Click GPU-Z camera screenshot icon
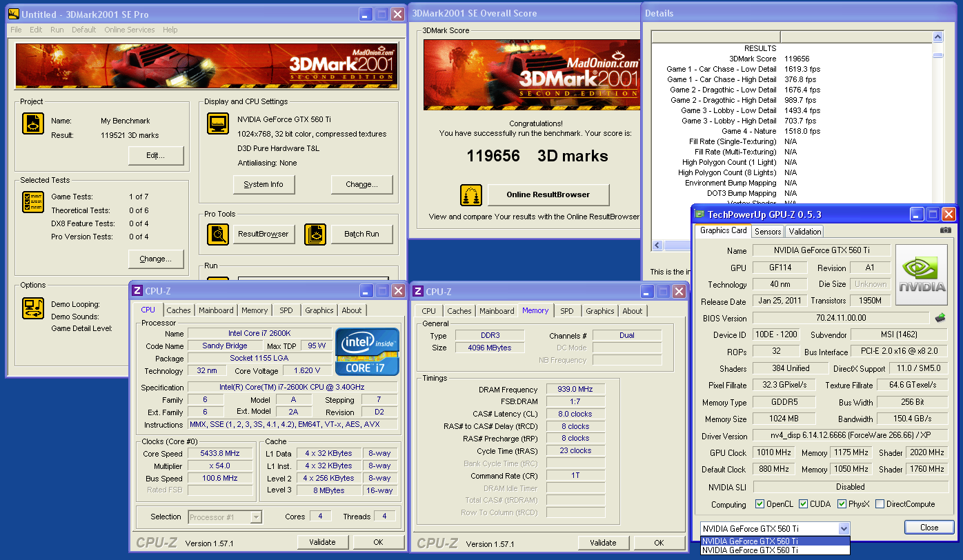Image resolution: width=963 pixels, height=560 pixels. tap(945, 230)
